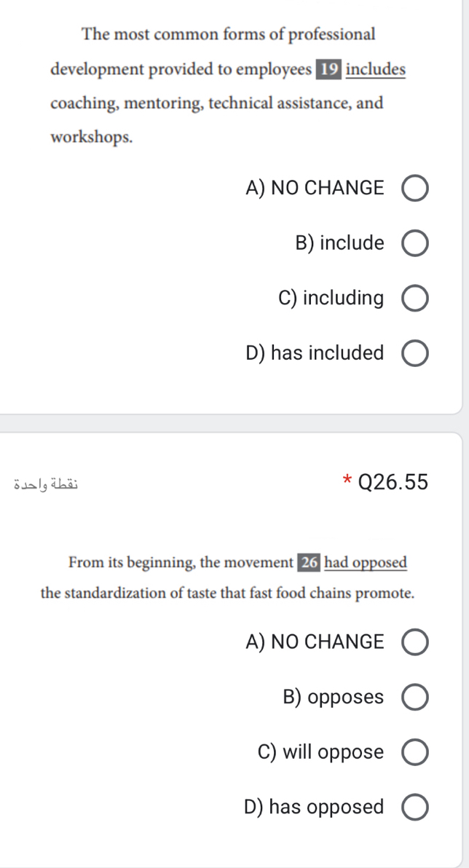
Task: Click the 'D) has opposed' label text
Action: point(313,807)
